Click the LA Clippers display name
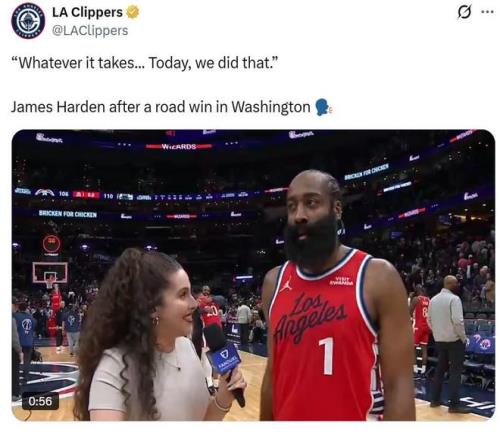The width and height of the screenshot is (500, 440). click(87, 12)
